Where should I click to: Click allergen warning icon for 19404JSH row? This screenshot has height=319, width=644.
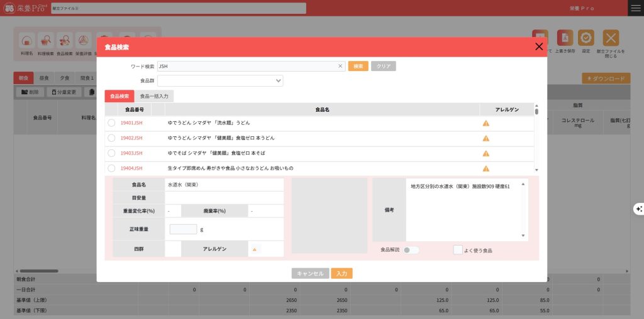486,168
